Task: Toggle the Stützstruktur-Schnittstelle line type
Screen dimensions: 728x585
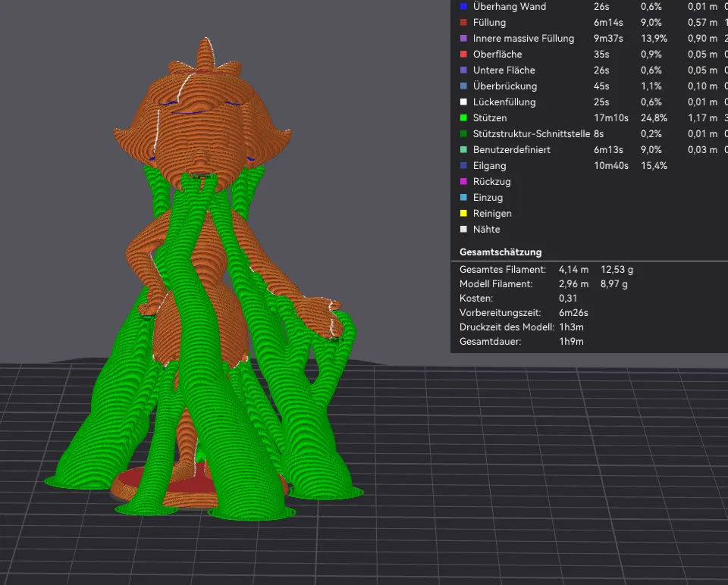Action: click(531, 133)
